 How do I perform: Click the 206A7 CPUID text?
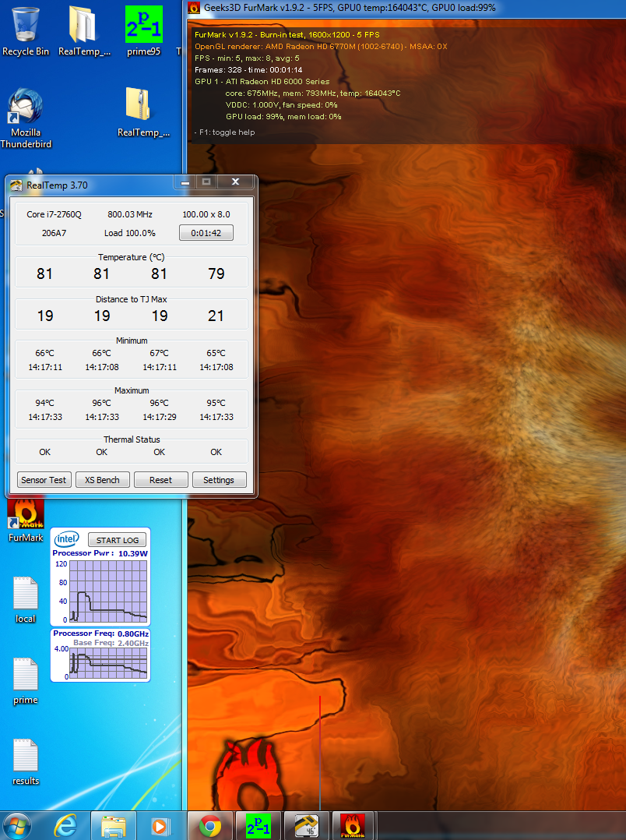54,233
